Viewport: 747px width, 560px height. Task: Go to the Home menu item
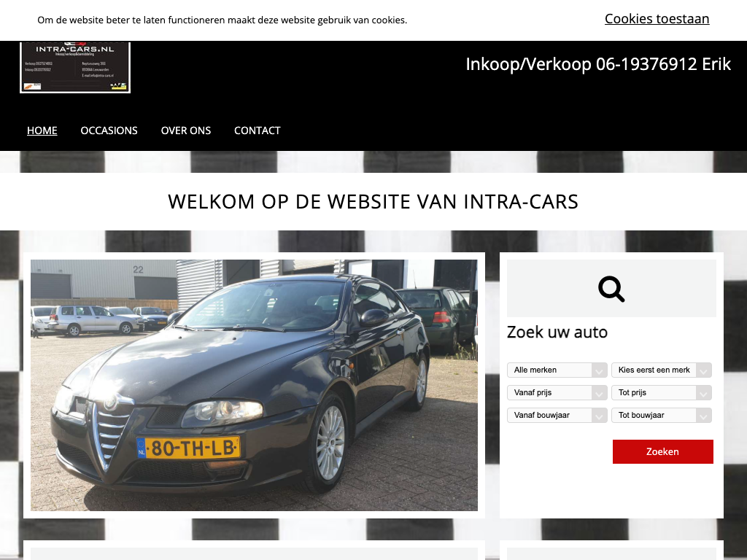point(42,131)
